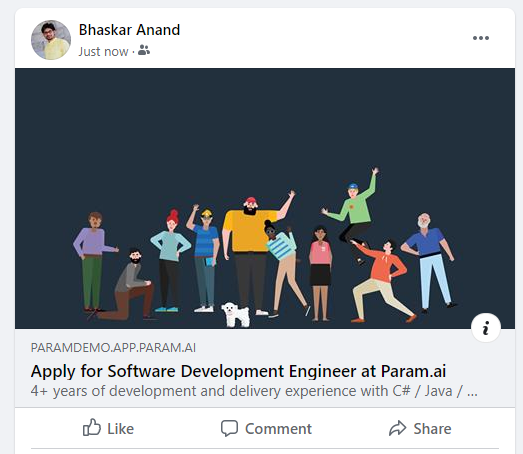
Task: Click the '4+ years of development' description
Action: [254, 391]
